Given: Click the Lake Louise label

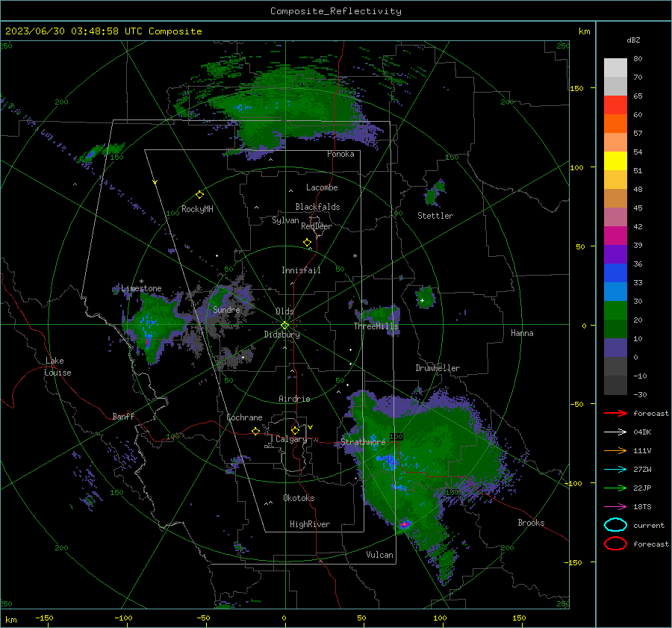Looking at the screenshot, I should click(x=57, y=367).
